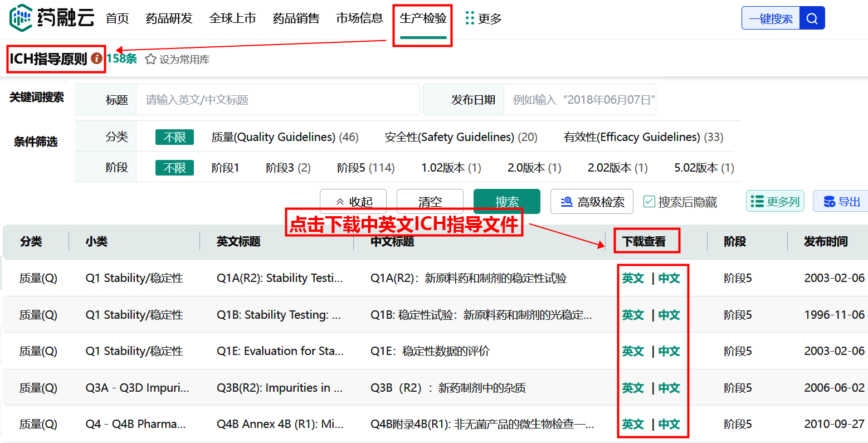Open 高级检索 advanced search

(x=592, y=202)
